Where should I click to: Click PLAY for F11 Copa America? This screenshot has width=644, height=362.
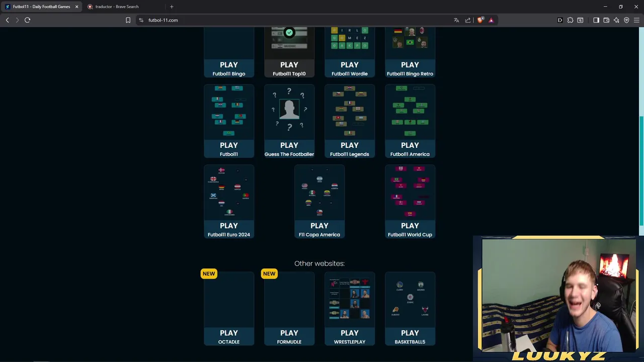pyautogui.click(x=319, y=226)
